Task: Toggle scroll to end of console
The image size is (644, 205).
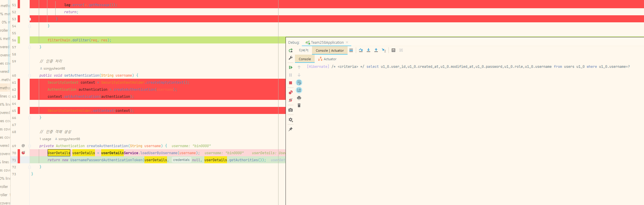Action: coord(299,90)
